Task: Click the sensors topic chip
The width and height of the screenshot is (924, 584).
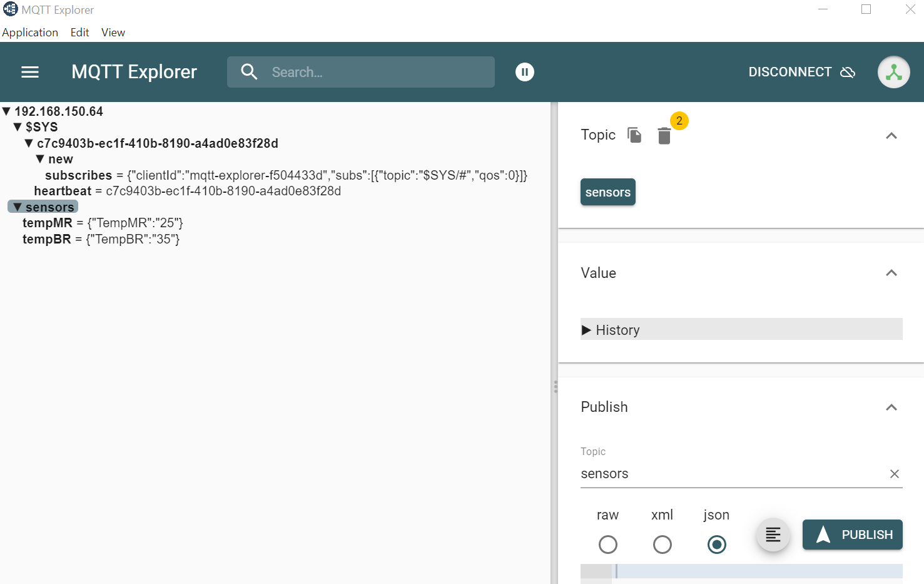Action: tap(608, 192)
